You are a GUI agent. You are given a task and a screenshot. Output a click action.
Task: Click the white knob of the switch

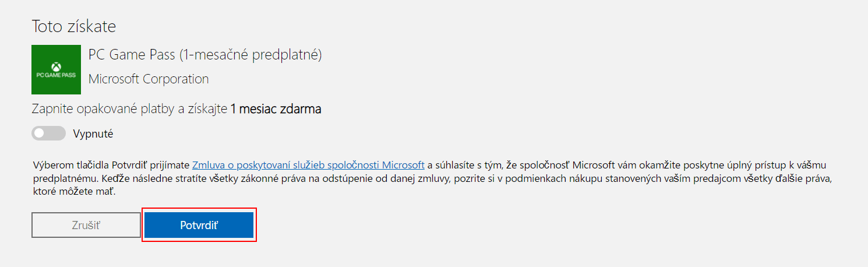pos(39,133)
